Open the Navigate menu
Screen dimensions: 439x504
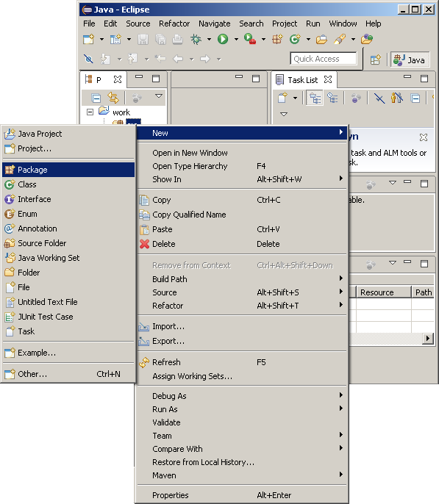pos(214,24)
